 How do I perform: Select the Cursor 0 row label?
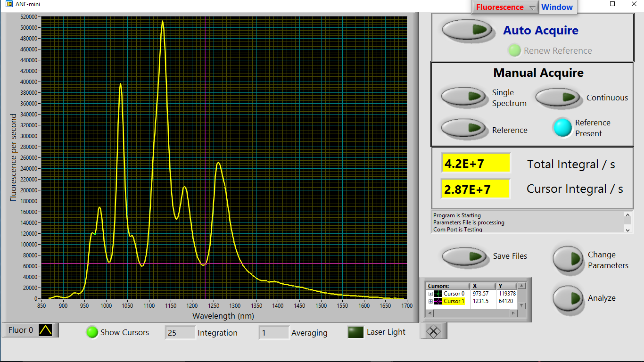click(454, 294)
